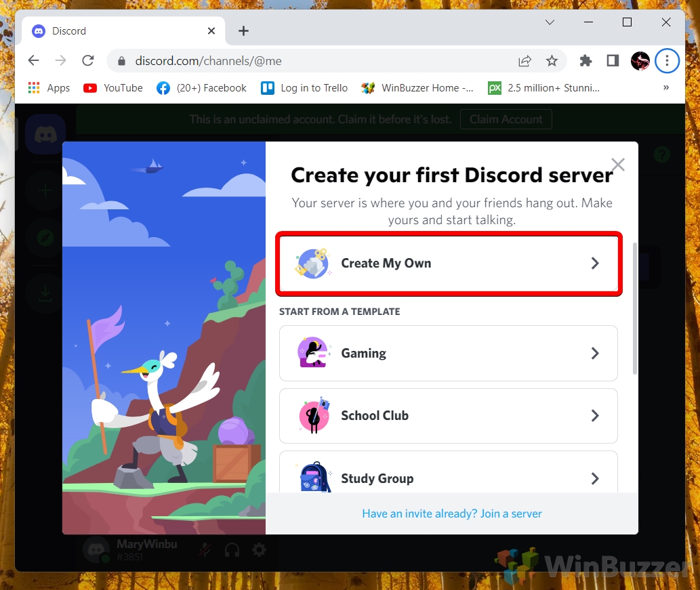Image resolution: width=700 pixels, height=590 pixels.
Task: Click the School Club template icon
Action: (314, 415)
